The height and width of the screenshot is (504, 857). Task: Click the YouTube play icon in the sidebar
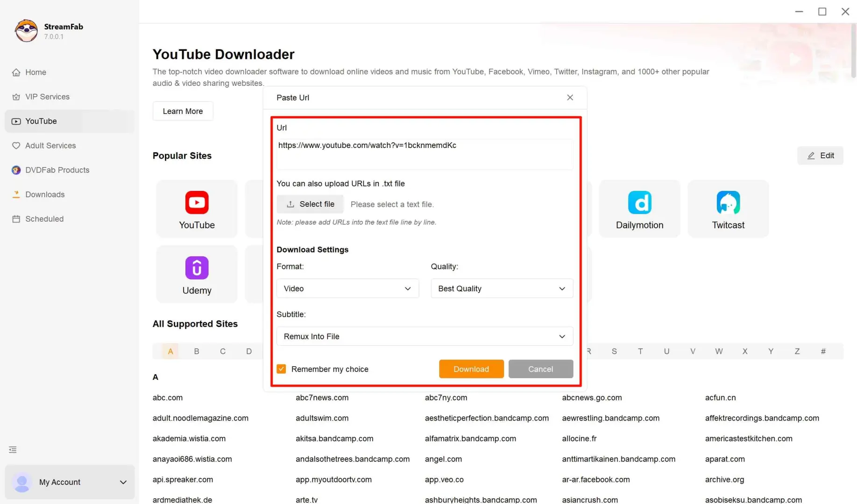pyautogui.click(x=16, y=121)
